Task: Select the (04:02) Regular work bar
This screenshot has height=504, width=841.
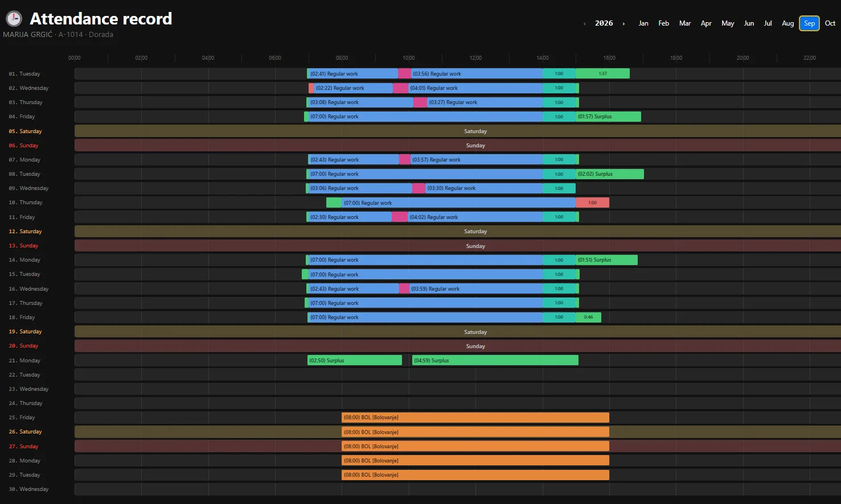Action: [x=475, y=217]
